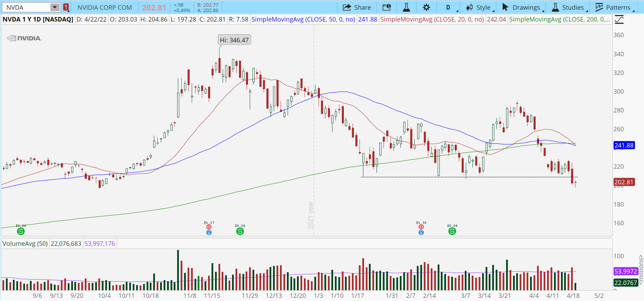
Task: Open the flask analysis icon beside the gear
Action: click(x=406, y=7)
